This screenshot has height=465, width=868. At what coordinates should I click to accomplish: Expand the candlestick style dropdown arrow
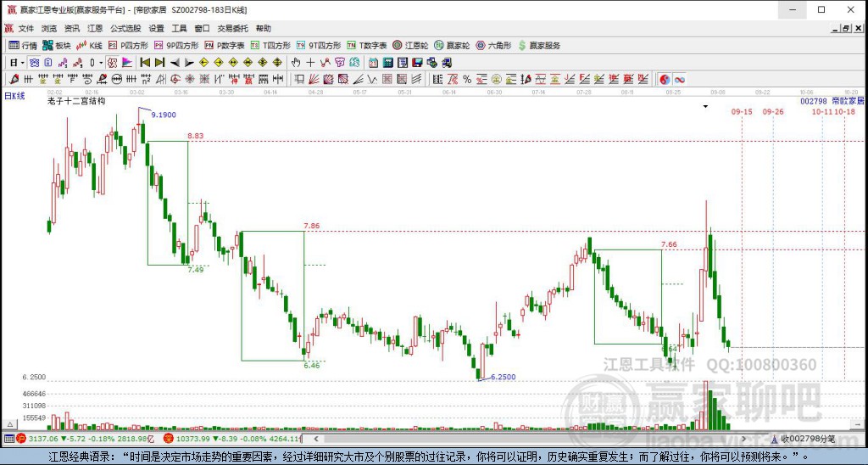click(100, 63)
